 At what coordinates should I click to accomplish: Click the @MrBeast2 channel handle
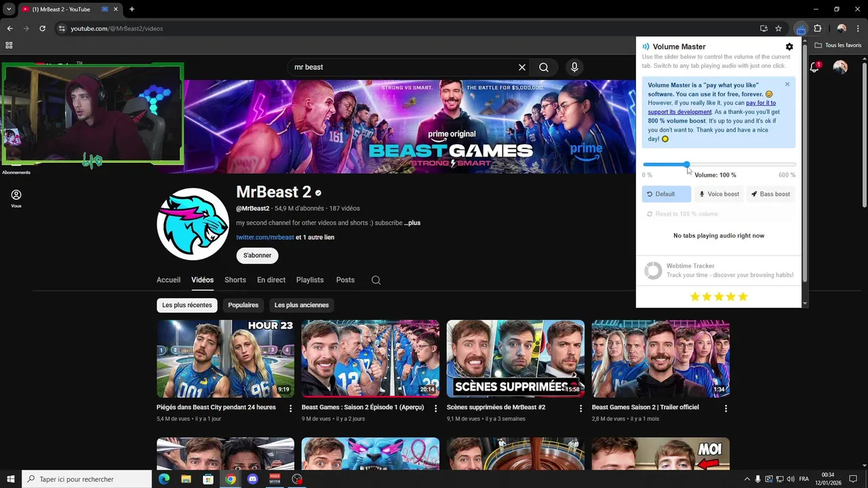click(x=253, y=209)
